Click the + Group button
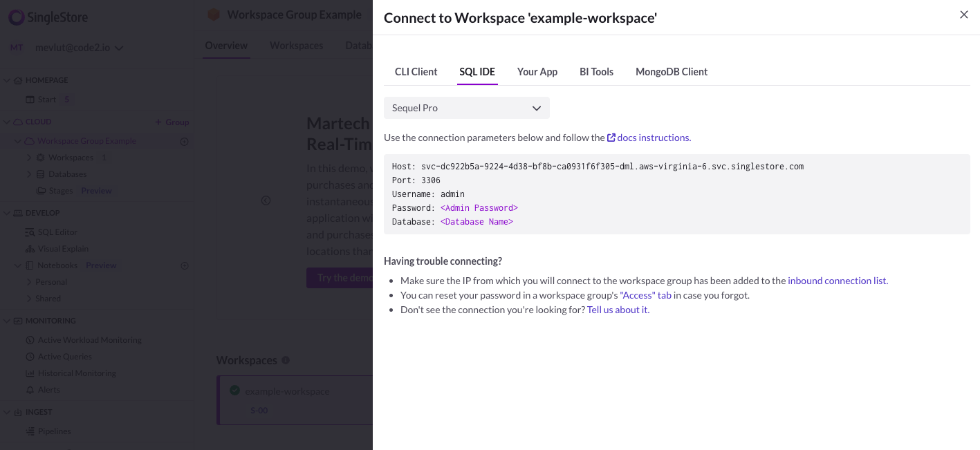Image resolution: width=980 pixels, height=450 pixels. coord(172,122)
